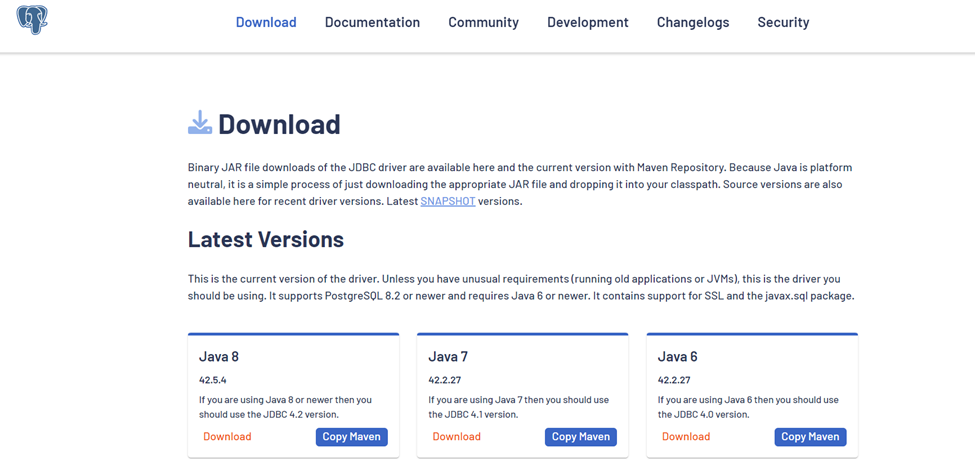Open the Download nav item
Image resolution: width=975 pixels, height=474 pixels.
[266, 22]
